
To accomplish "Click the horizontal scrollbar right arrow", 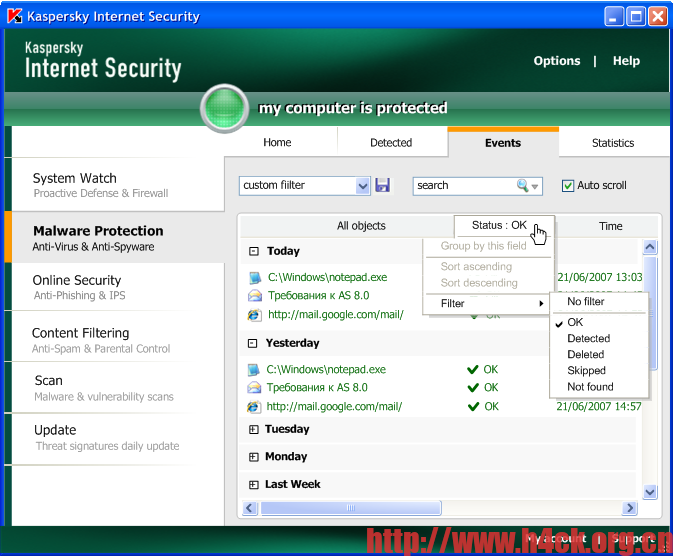I will click(x=630, y=508).
